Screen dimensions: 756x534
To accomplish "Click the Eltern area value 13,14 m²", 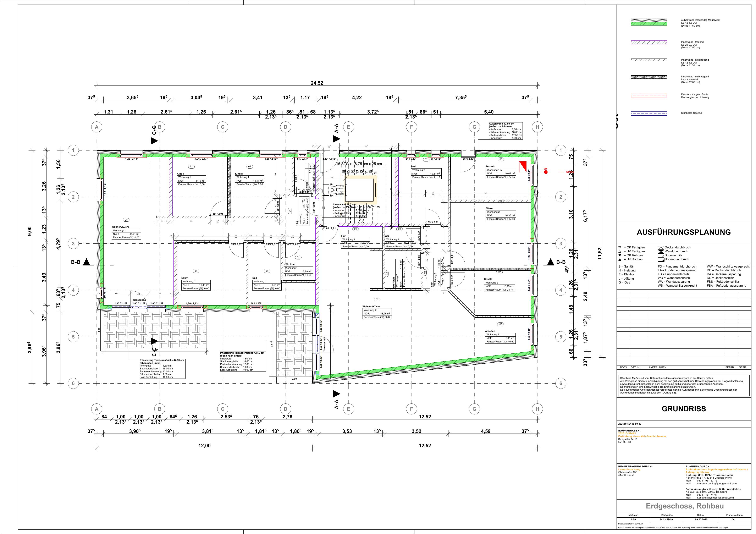I will 204,285.
